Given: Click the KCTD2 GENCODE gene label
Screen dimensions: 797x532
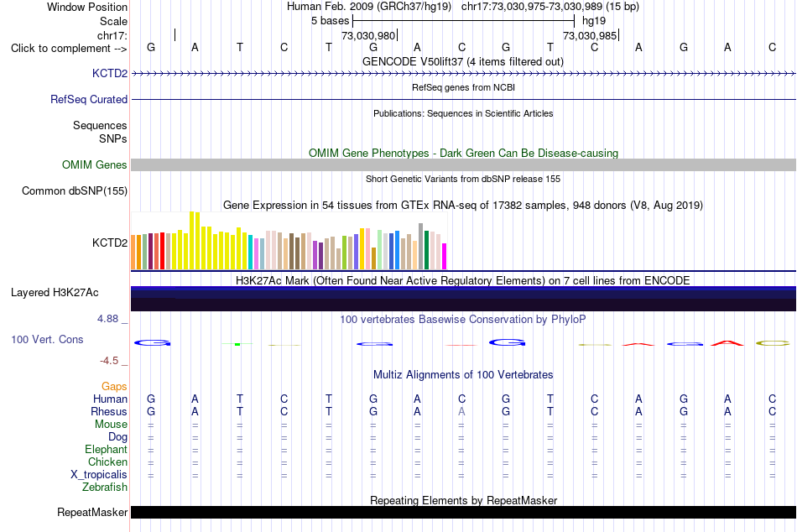Looking at the screenshot, I should tap(110, 73).
